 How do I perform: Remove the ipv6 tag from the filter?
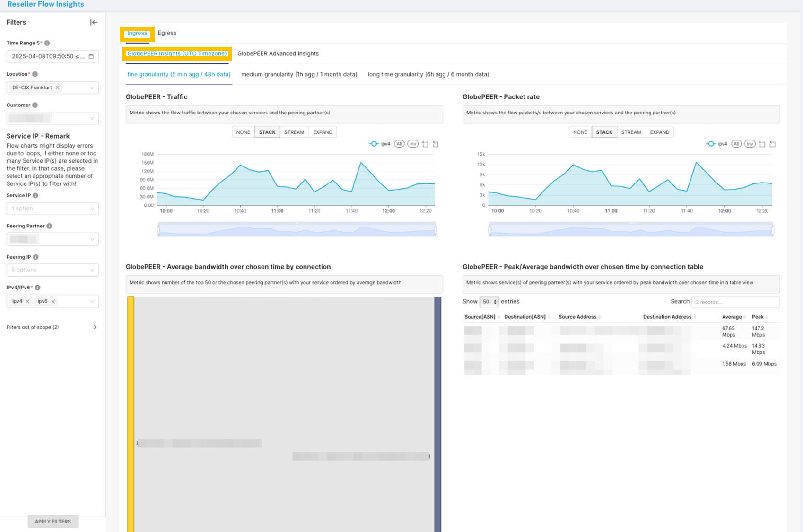coord(53,301)
